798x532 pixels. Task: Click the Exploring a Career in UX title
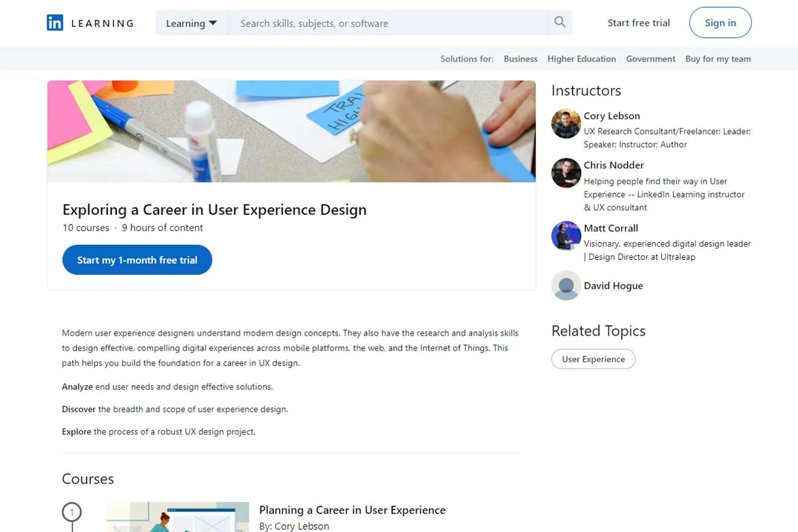214,210
